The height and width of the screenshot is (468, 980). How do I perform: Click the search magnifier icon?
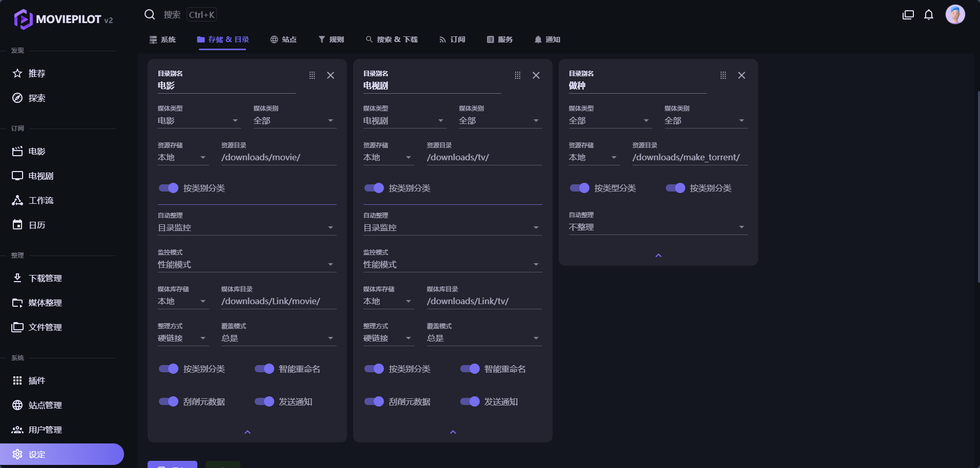coord(150,14)
